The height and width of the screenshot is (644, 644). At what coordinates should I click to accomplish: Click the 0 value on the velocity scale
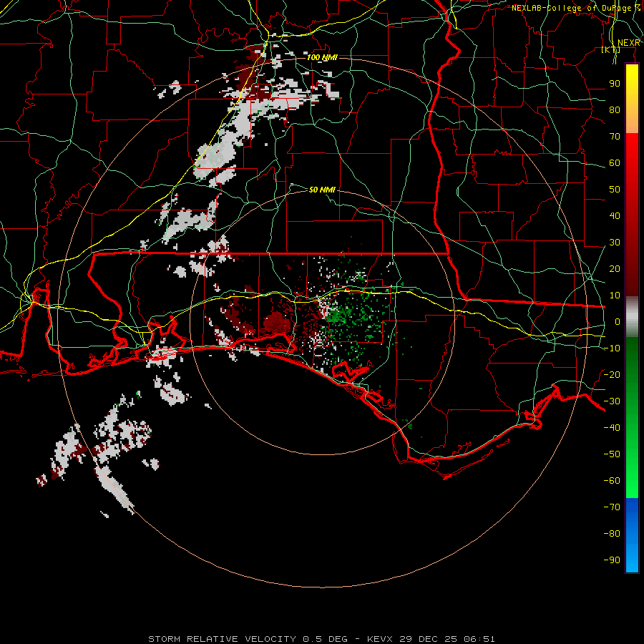[618, 322]
